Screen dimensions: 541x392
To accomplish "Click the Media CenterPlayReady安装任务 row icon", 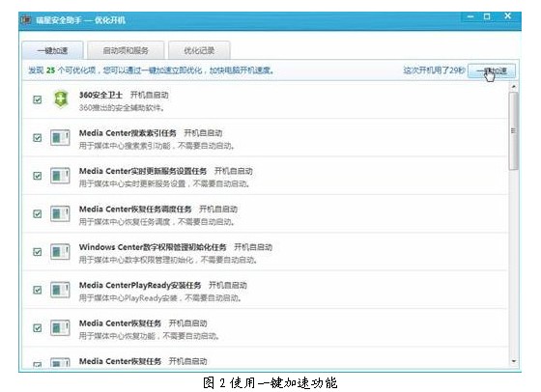I will tap(60, 290).
